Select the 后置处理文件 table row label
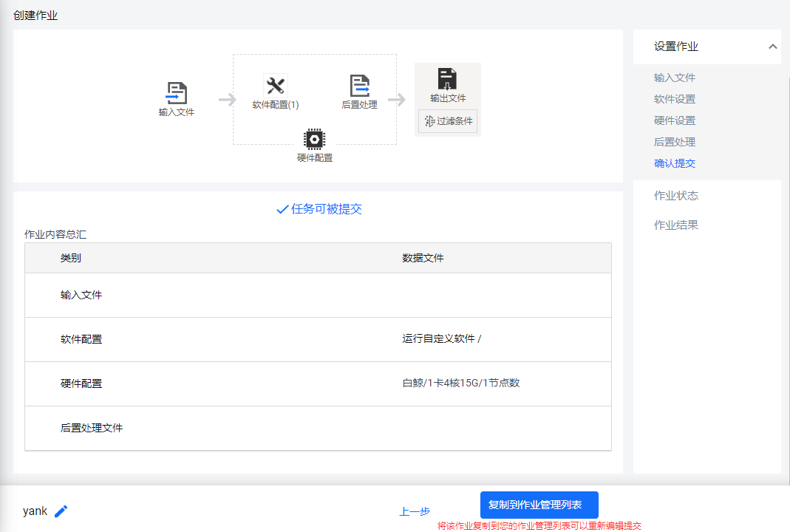 pyautogui.click(x=91, y=428)
